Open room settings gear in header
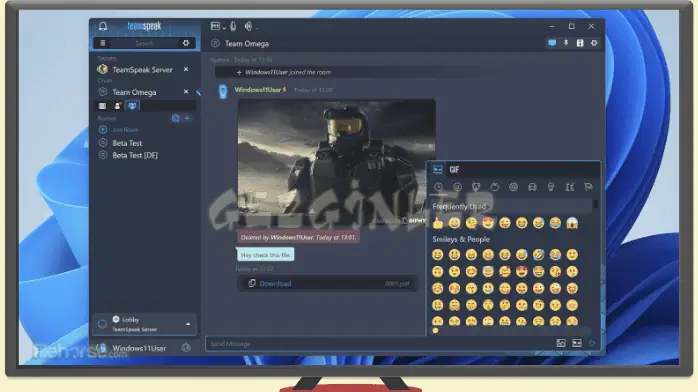This screenshot has width=698, height=392. [594, 43]
